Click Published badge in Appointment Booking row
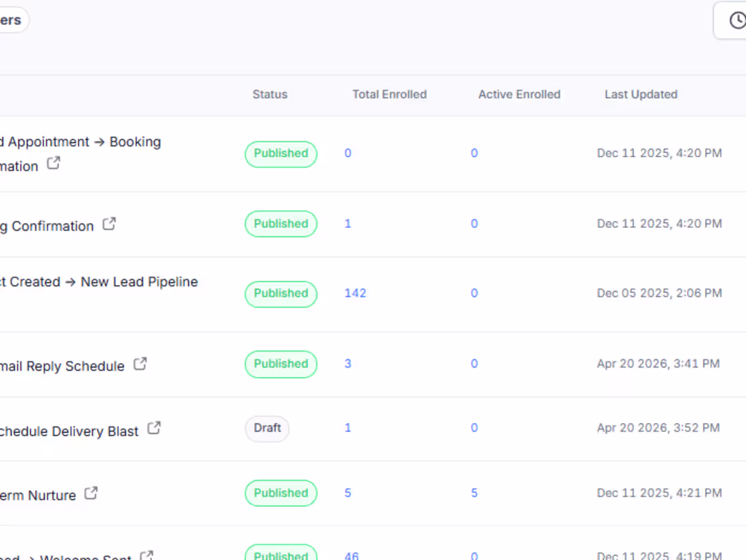Screen dimensions: 746x560 281,154
